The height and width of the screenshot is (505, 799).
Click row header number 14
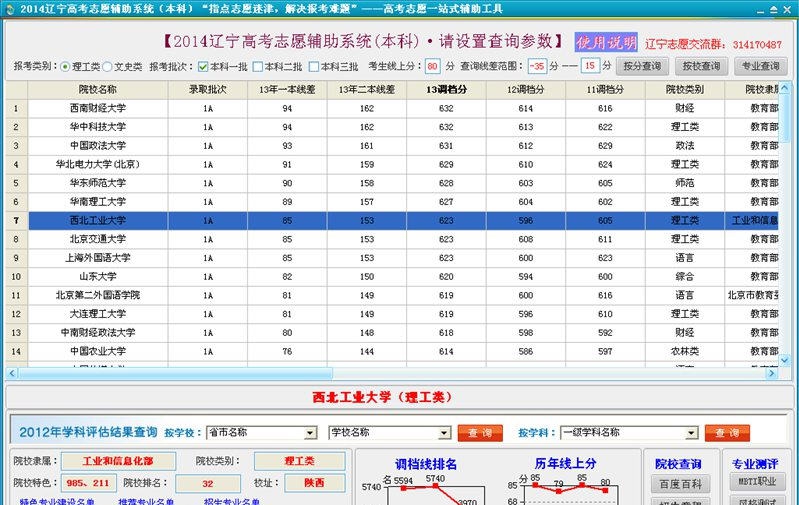coord(16,351)
